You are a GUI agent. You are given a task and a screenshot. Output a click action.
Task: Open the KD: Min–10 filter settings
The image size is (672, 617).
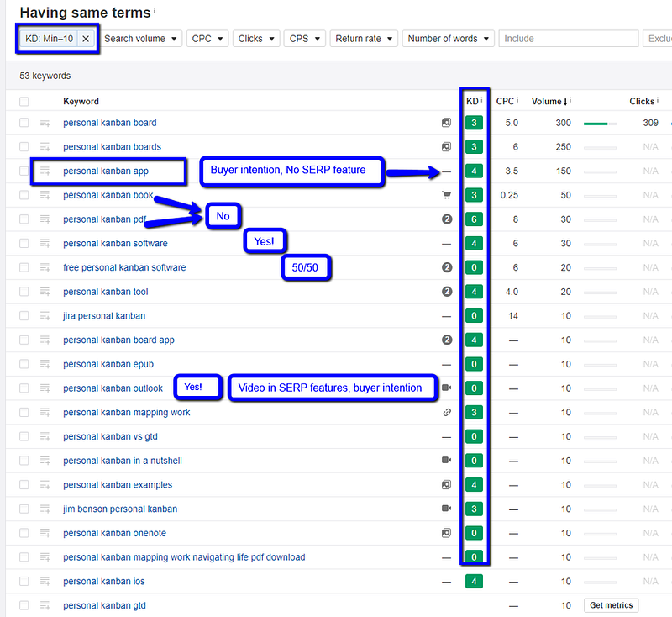tap(50, 39)
